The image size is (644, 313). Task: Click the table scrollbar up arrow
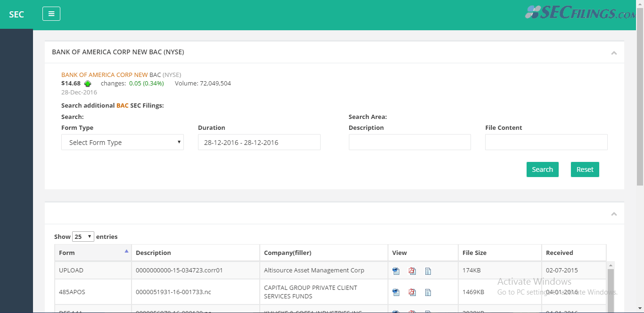tap(611, 265)
